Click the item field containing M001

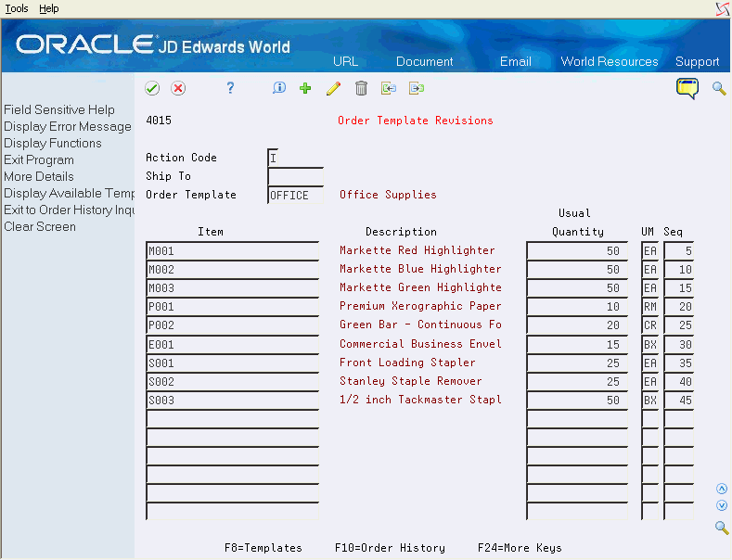coord(233,251)
